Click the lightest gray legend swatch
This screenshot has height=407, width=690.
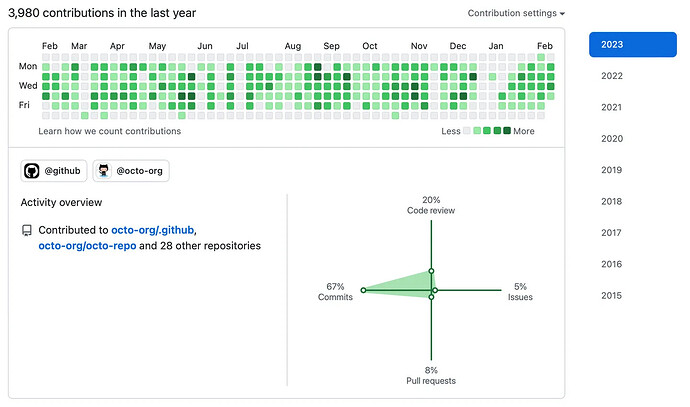[467, 131]
